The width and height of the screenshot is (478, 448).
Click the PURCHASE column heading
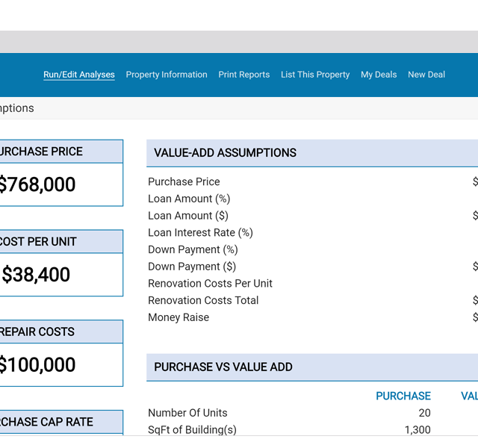403,396
